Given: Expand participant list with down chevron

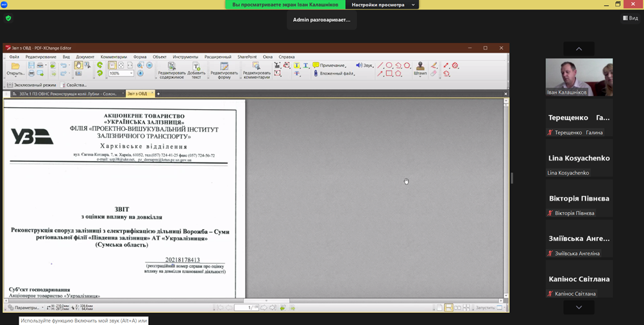Looking at the screenshot, I should click(579, 307).
